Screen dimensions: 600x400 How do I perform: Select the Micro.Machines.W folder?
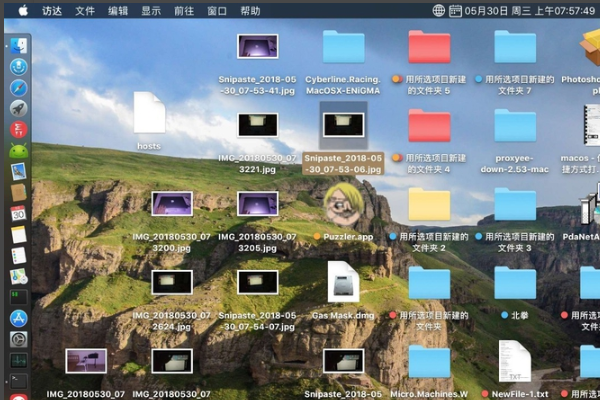coord(429,362)
